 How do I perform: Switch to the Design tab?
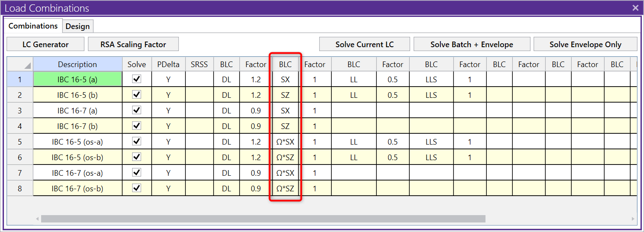[x=78, y=26]
